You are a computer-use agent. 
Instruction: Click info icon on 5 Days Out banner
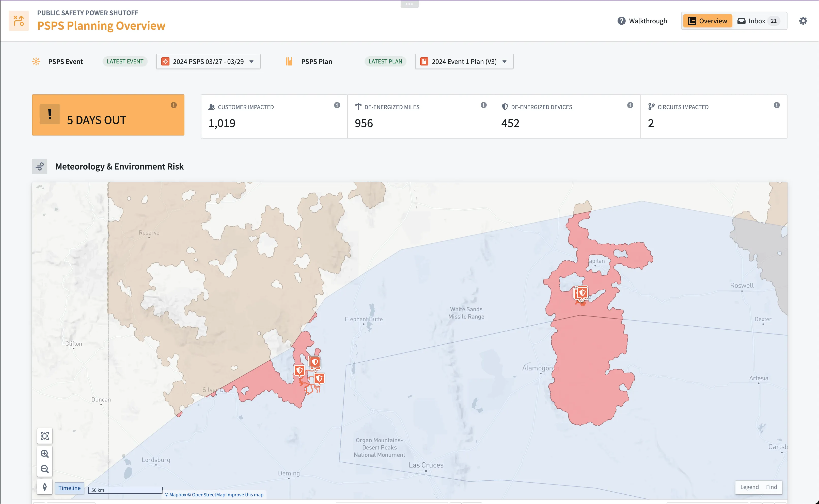click(x=174, y=105)
